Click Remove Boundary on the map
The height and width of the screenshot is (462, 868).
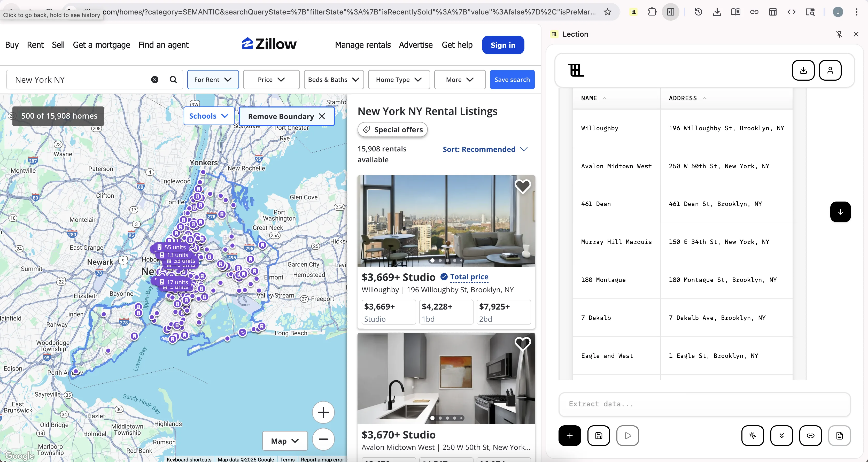(x=286, y=116)
